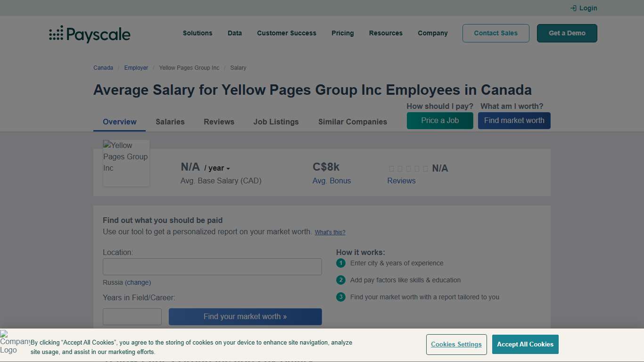Viewport: 644px width, 362px height.
Task: Click the 'What's this?' link
Action: pyautogui.click(x=330, y=232)
